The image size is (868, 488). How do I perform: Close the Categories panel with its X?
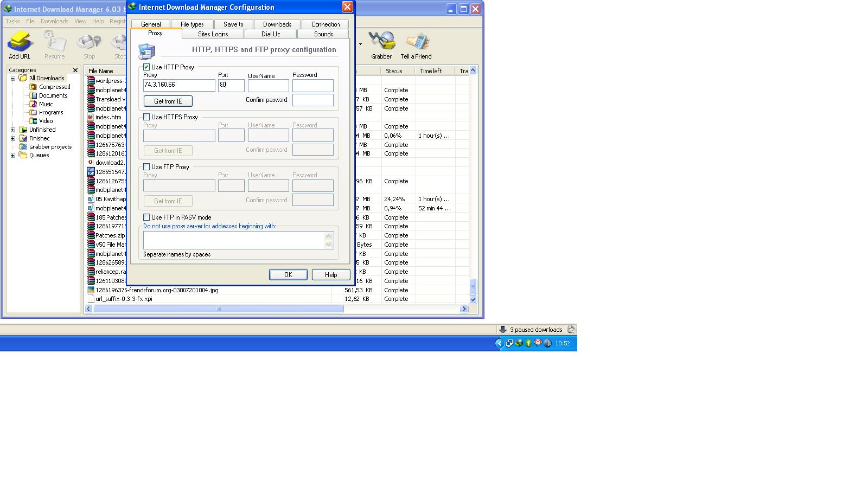coord(75,70)
